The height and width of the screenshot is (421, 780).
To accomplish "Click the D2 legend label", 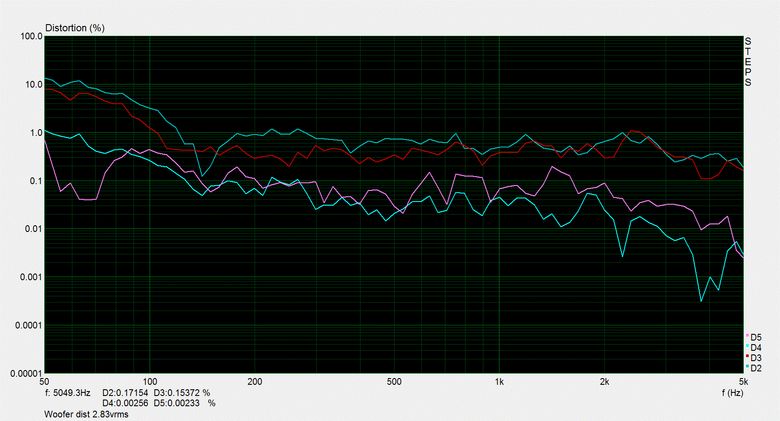I will click(757, 369).
